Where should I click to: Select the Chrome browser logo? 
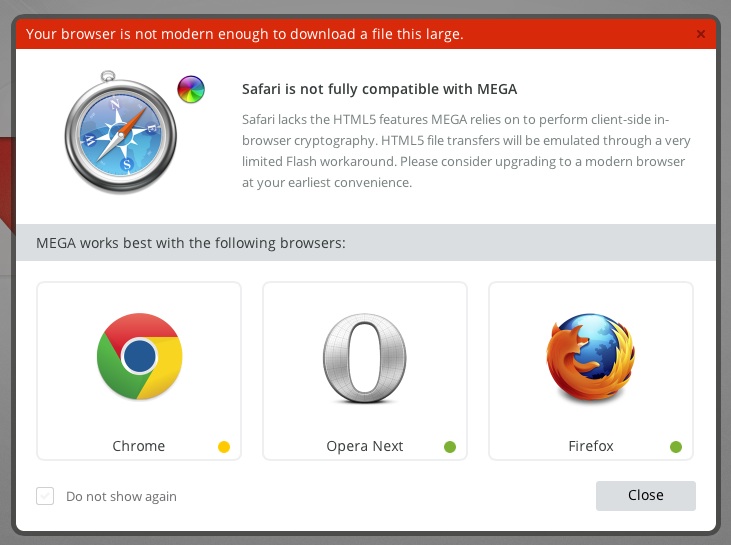tap(139, 356)
